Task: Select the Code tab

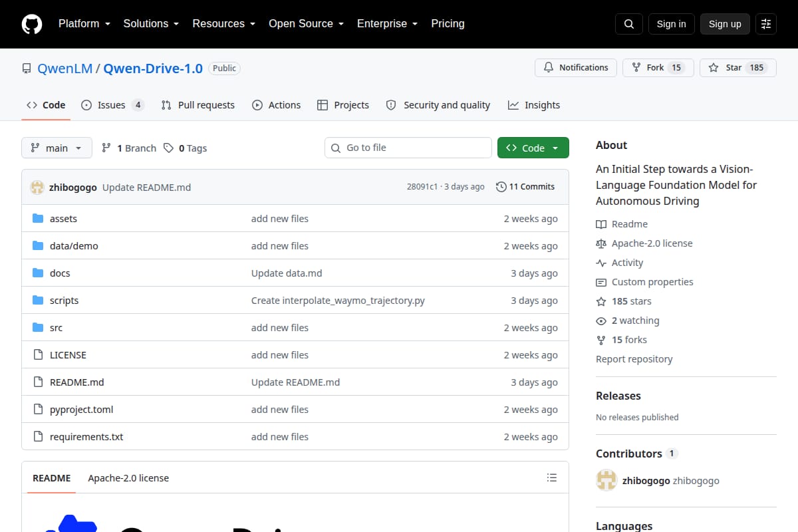Action: point(46,105)
